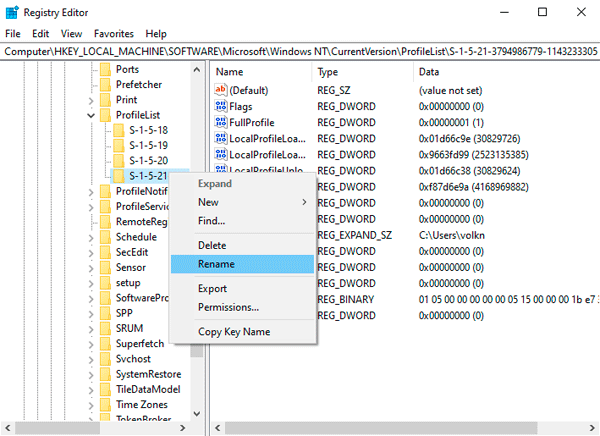Click the Prefetcher folder icon

coord(105,85)
